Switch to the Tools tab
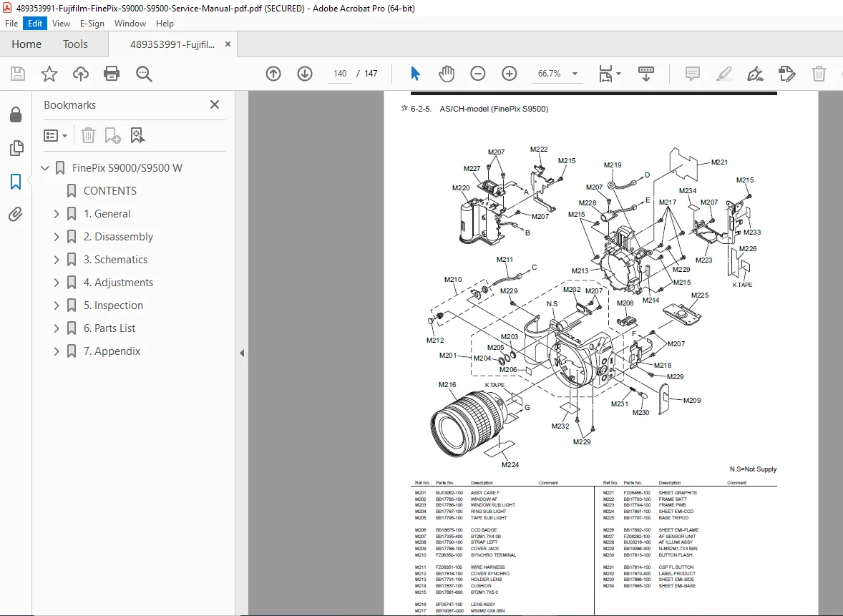The image size is (843, 616). (75, 44)
